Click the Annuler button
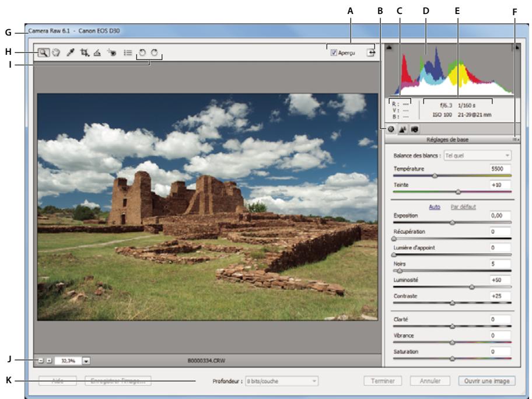This screenshot has height=399, width=532. 430,381
